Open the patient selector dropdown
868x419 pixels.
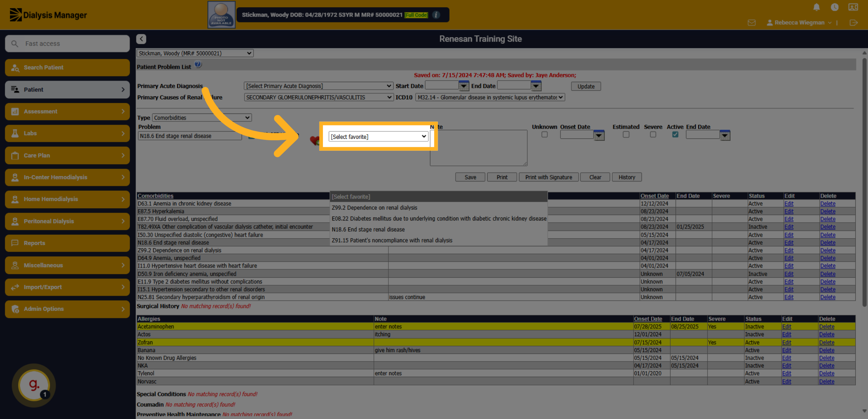coord(195,53)
